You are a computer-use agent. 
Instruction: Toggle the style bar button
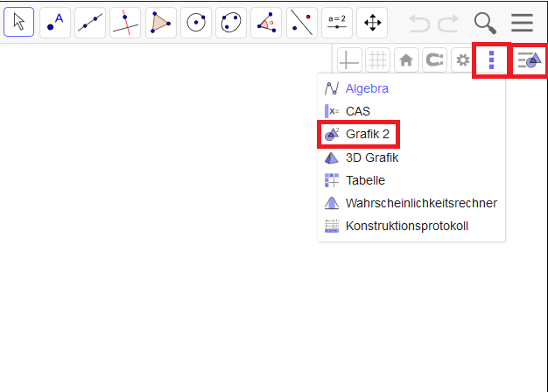click(x=530, y=60)
